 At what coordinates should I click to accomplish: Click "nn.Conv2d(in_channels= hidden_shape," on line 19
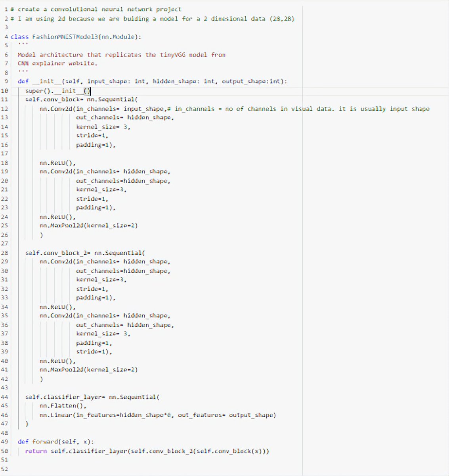coord(105,172)
